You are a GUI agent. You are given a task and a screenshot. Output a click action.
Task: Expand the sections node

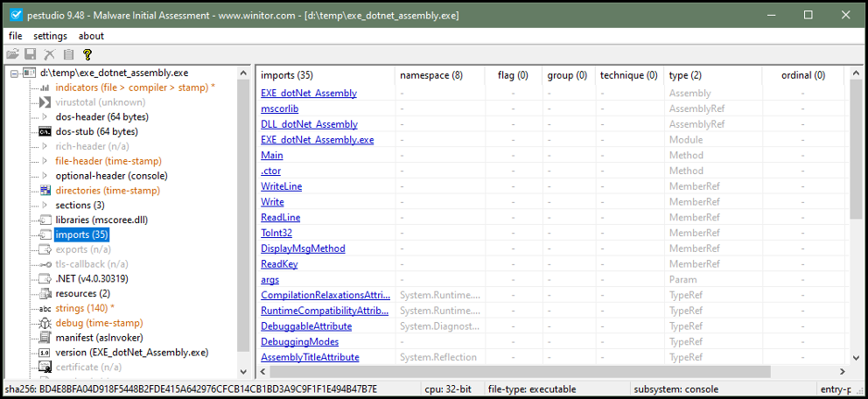pos(45,206)
